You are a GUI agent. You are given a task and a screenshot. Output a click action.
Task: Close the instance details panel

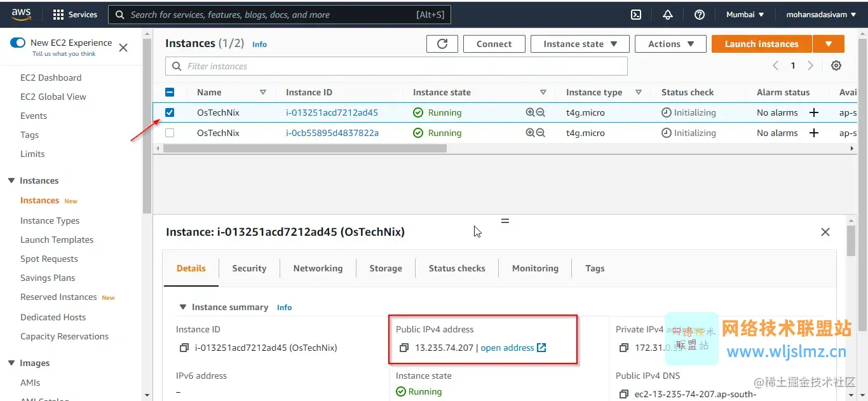coord(825,232)
